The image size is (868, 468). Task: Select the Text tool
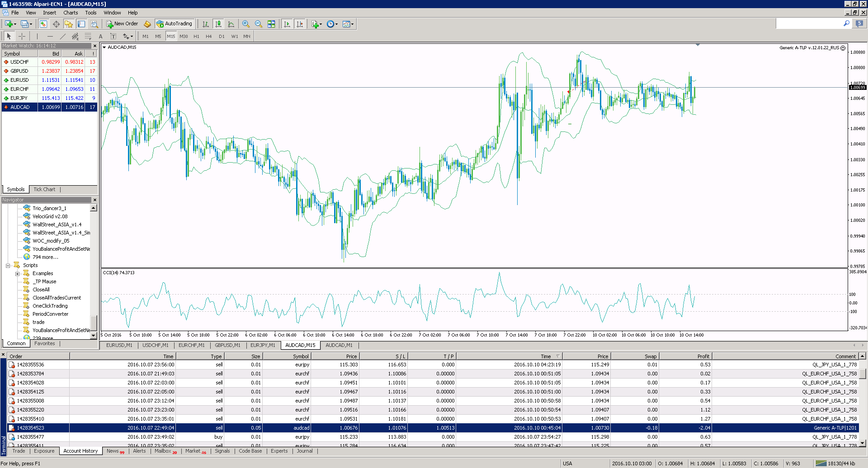coord(100,36)
